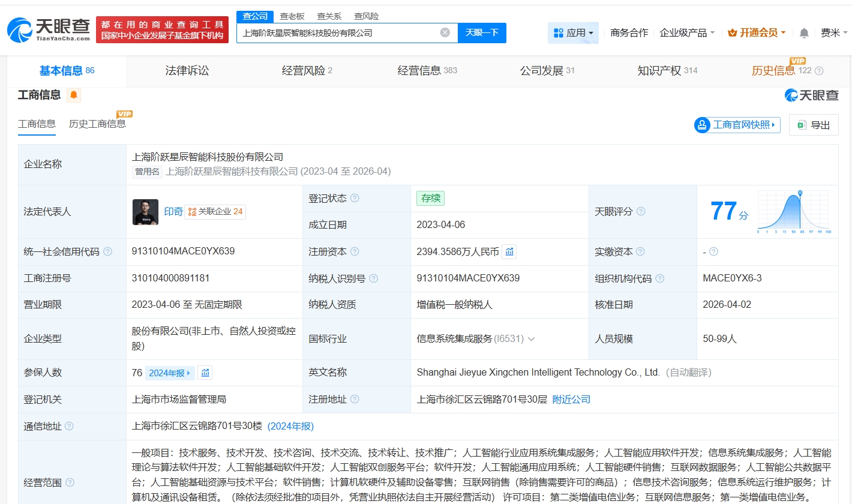
Task: Click the TianYanCha logo icon
Action: 20,29
